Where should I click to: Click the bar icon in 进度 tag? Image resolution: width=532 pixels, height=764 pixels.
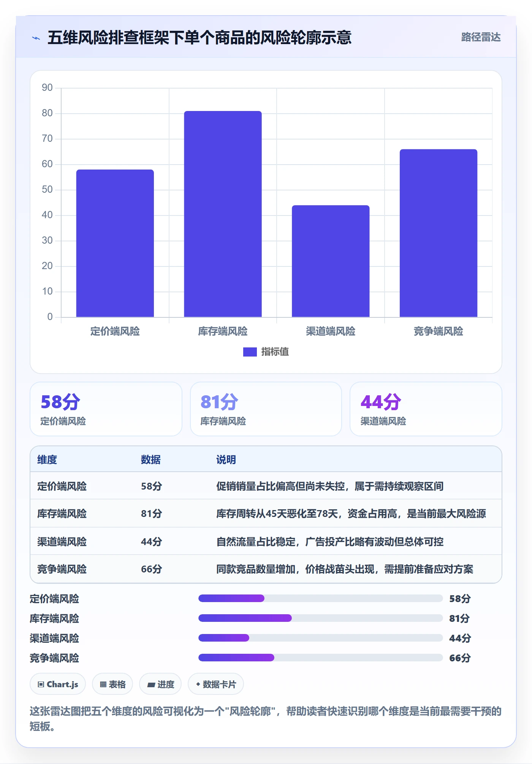pos(151,685)
